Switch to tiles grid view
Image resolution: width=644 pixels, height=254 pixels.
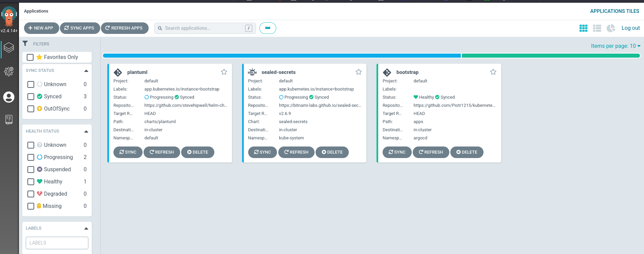pos(583,28)
